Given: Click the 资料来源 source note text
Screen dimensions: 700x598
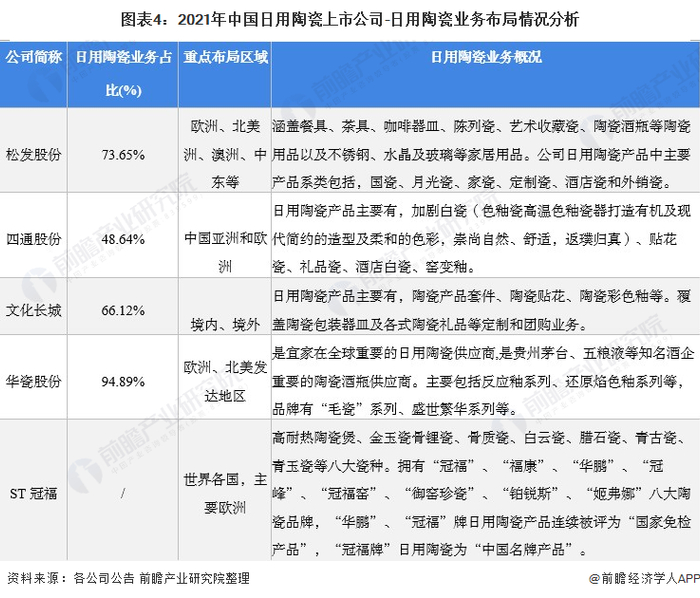Looking at the screenshot, I should coord(129,578).
